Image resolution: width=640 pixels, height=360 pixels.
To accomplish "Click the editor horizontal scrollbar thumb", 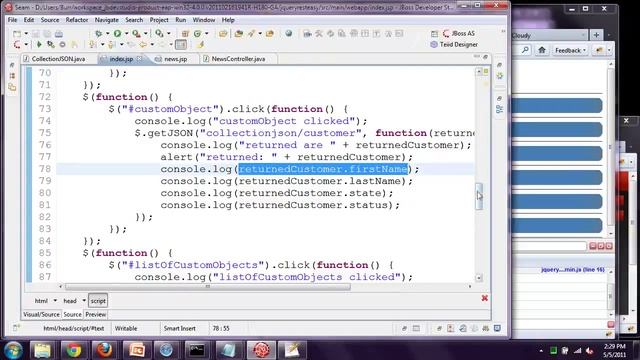I will pos(207,287).
